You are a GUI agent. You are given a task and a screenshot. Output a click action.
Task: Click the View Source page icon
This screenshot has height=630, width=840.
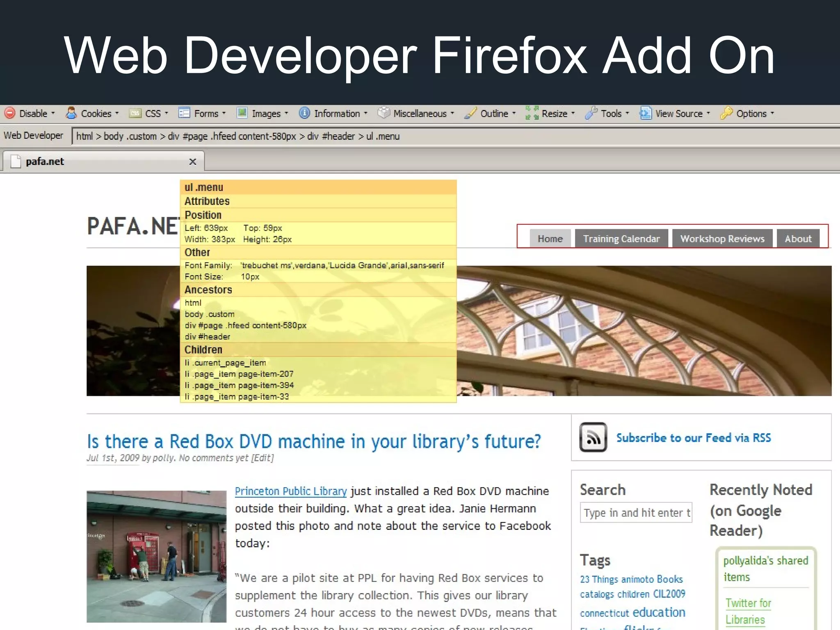point(646,113)
